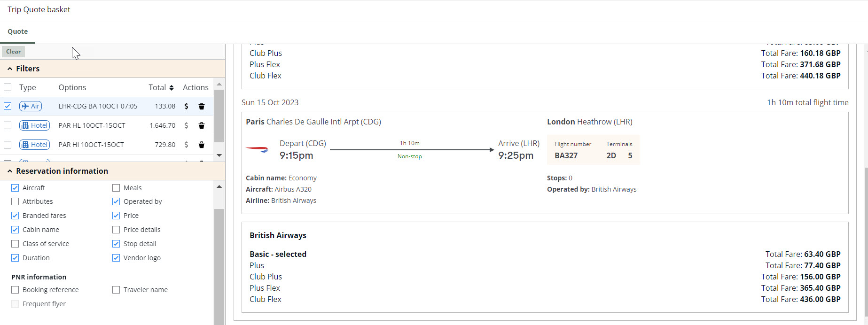The image size is (868, 325).
Task: Click the trash icon for PAR HL hotel
Action: tap(202, 125)
